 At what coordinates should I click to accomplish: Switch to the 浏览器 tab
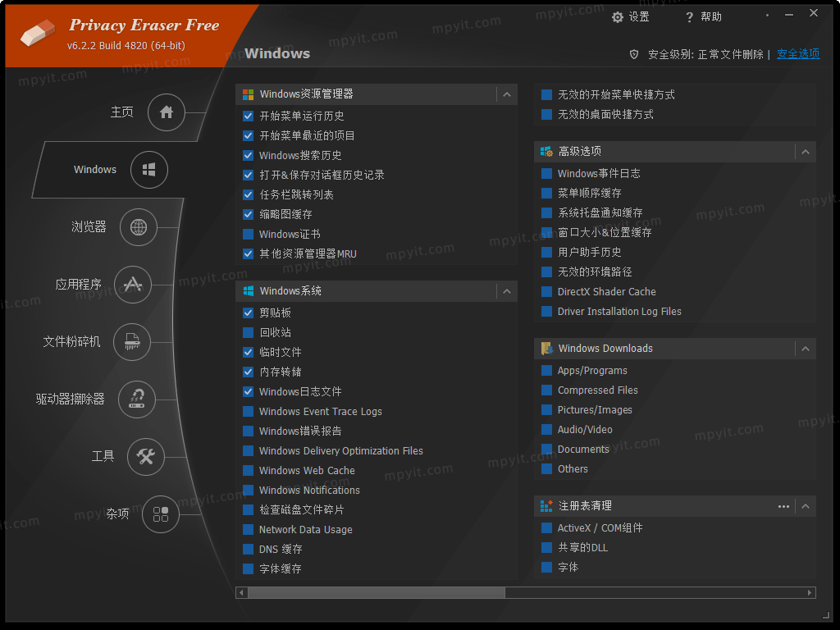[89, 227]
